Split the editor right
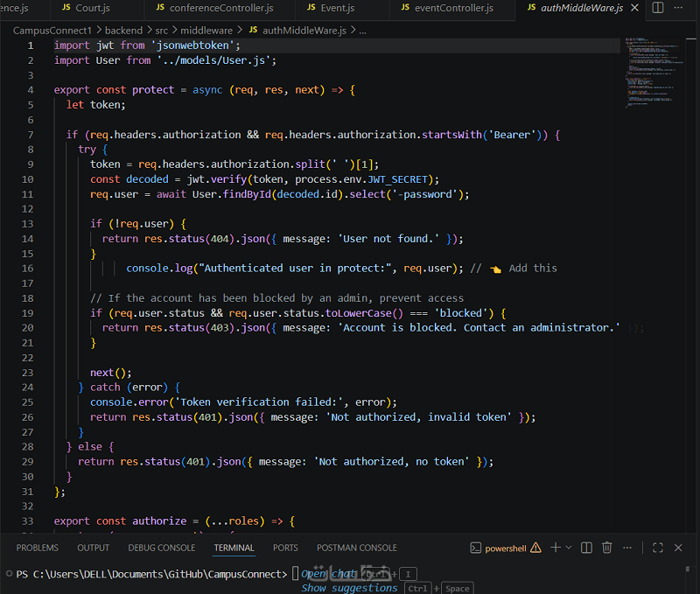 [658, 8]
